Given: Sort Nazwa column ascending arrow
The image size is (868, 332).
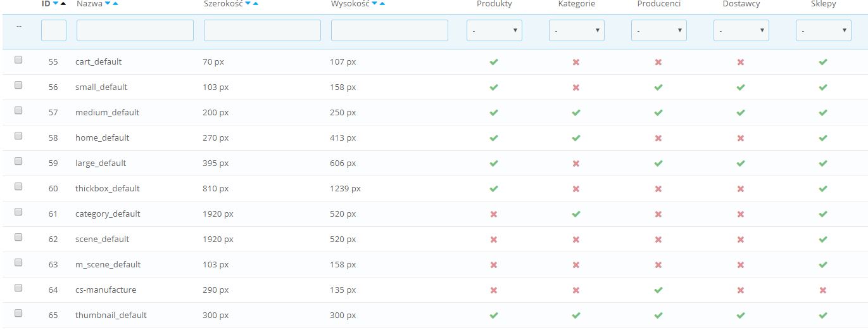Looking at the screenshot, I should pyautogui.click(x=115, y=4).
